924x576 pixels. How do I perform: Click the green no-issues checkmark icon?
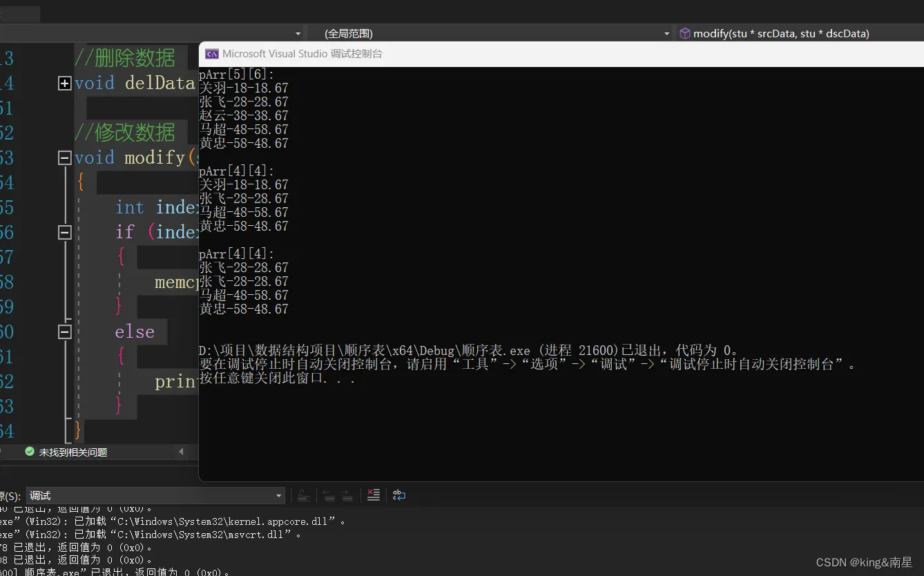pos(30,452)
